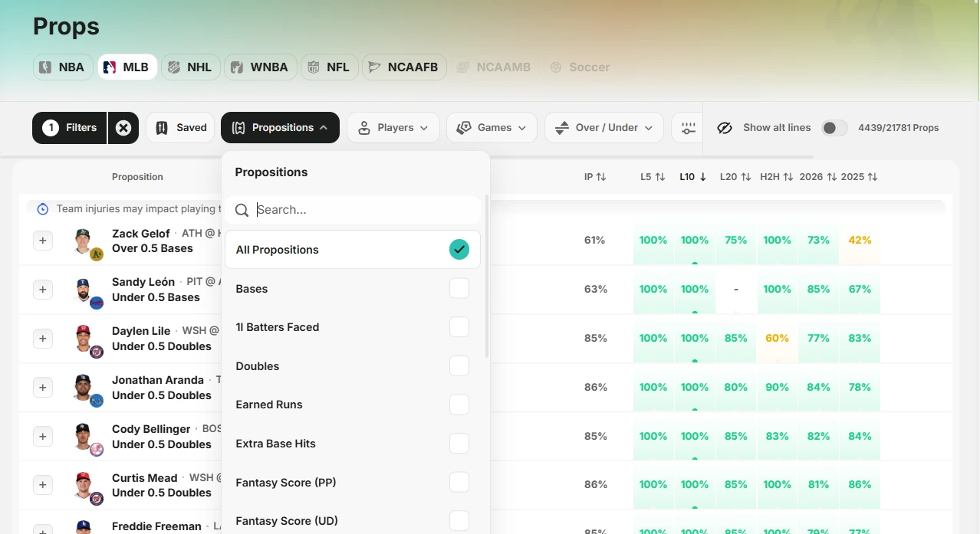Switch to the NCAAFB tab

coord(404,67)
